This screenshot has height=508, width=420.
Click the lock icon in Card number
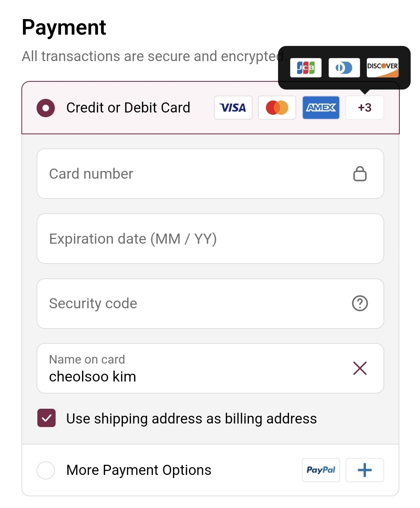pyautogui.click(x=360, y=174)
